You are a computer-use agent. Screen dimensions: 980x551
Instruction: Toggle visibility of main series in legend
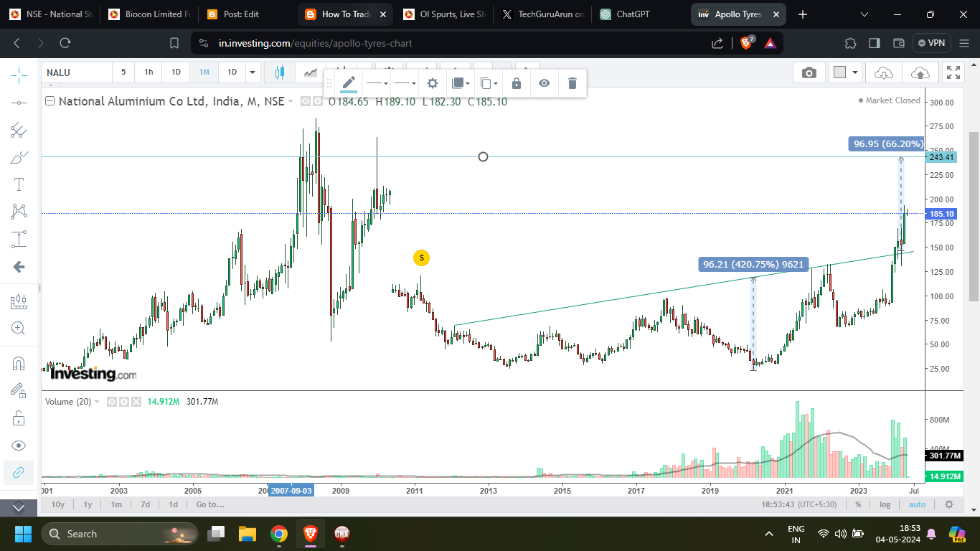[306, 102]
